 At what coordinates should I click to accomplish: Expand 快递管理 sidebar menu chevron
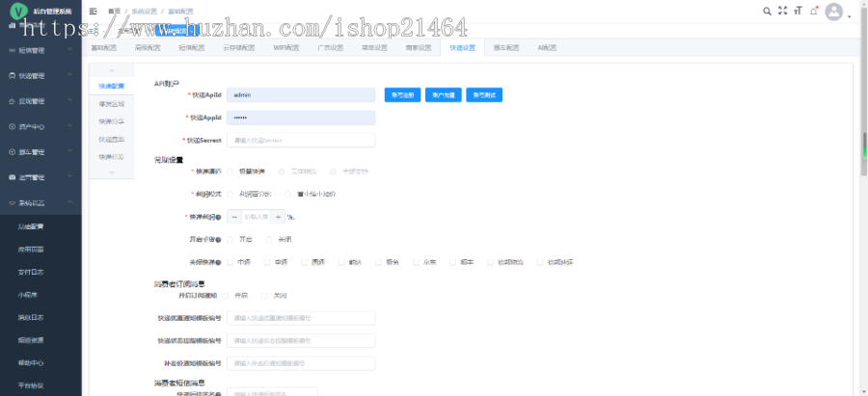69,75
